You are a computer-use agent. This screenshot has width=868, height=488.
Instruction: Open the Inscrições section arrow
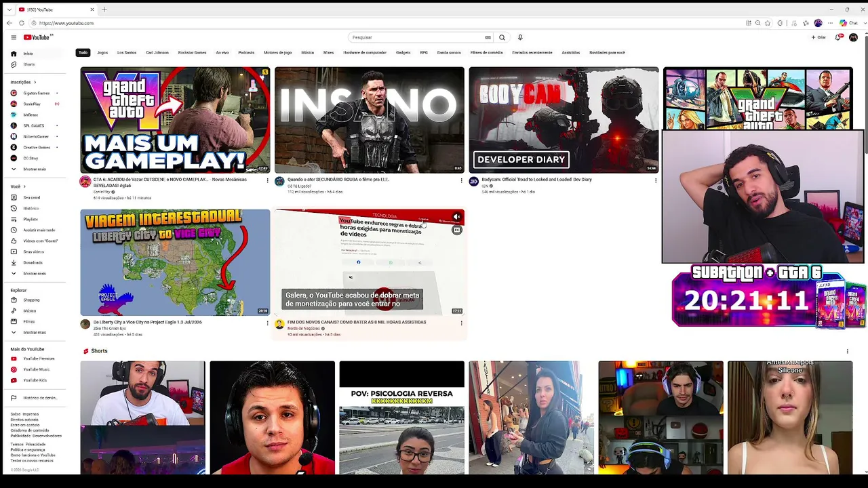35,82
